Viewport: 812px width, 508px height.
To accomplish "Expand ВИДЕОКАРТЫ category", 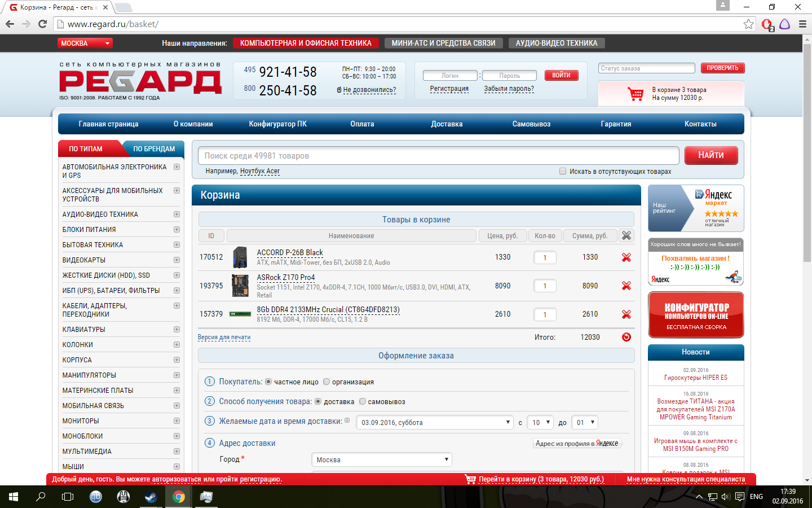I will tap(176, 260).
